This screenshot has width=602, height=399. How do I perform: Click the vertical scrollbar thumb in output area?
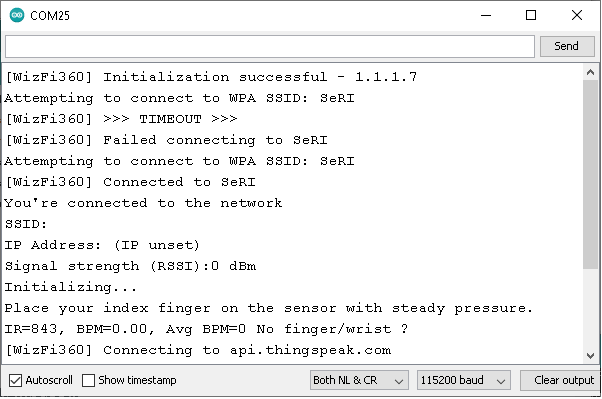[x=590, y=175]
